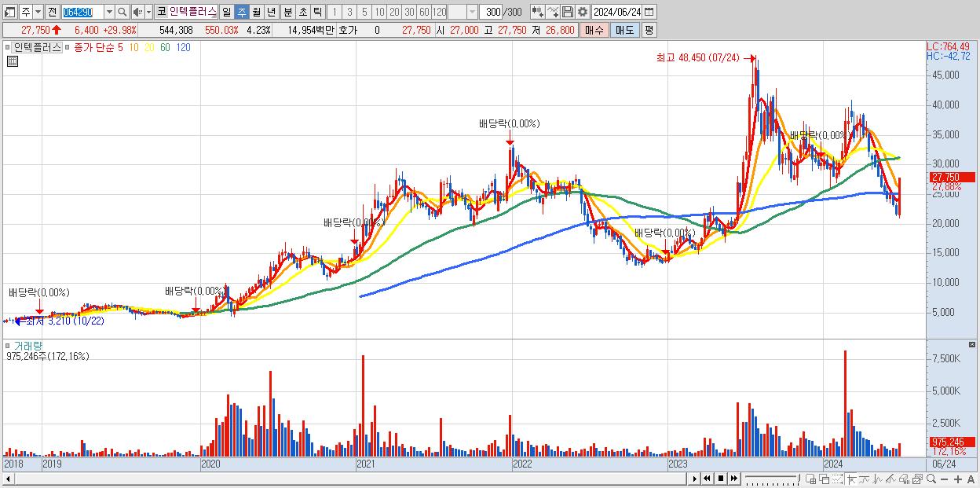The image size is (980, 488).
Task: Click the grid icon under stock name
Action: click(12, 61)
